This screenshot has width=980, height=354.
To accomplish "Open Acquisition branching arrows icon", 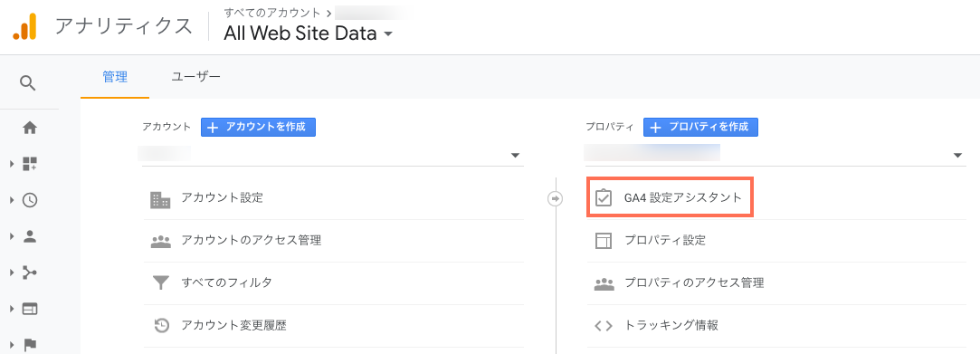I will click(x=29, y=273).
